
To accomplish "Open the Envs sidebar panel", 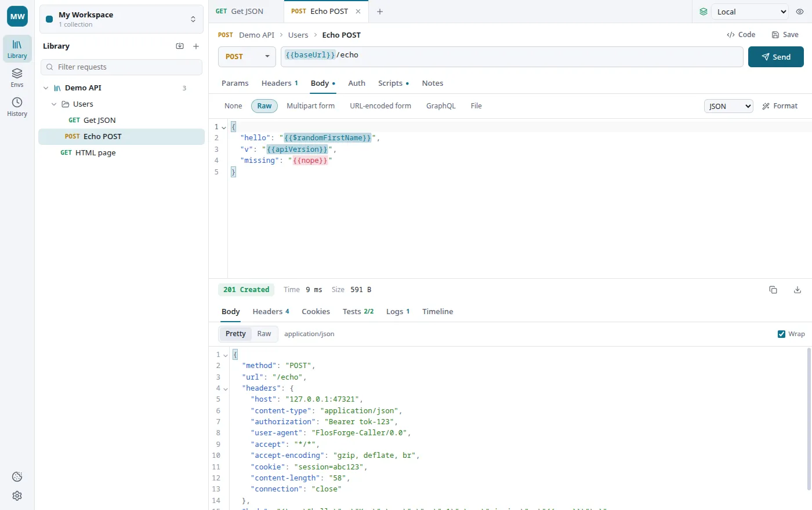I will [x=17, y=78].
